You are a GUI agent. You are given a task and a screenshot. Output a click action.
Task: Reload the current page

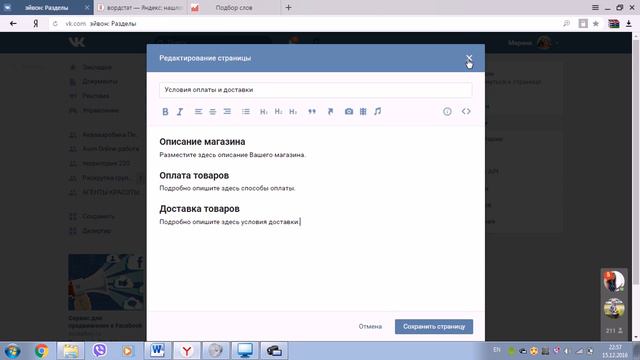point(55,24)
